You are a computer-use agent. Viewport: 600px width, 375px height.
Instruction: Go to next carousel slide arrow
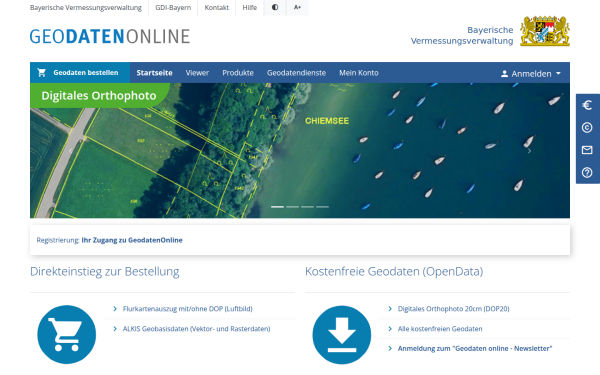click(530, 151)
